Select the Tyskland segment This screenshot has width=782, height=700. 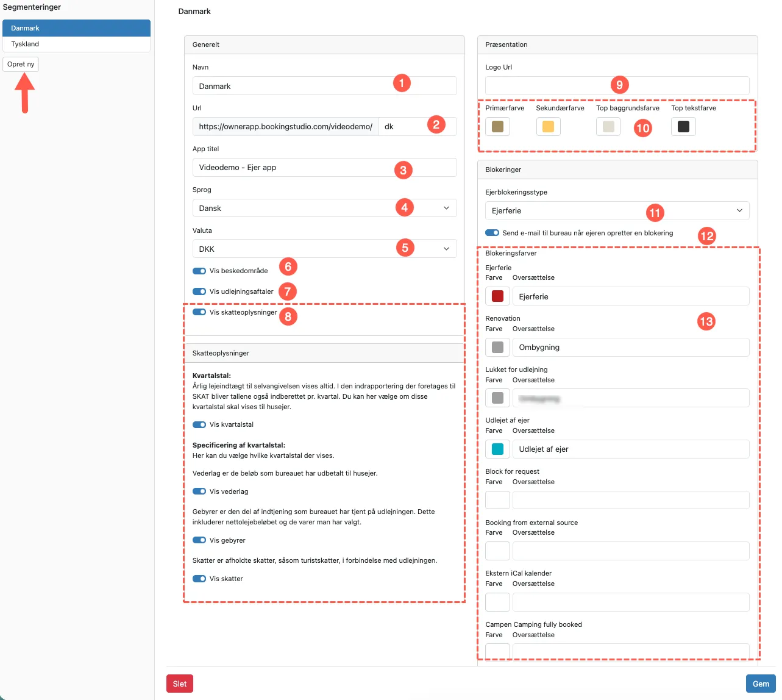[76, 44]
